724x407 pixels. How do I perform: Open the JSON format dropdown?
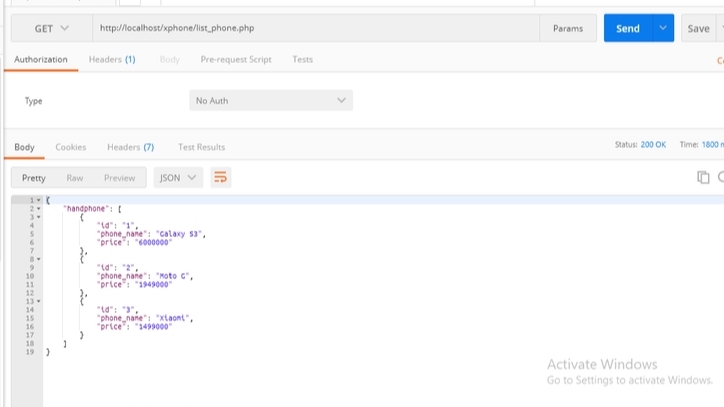[x=178, y=178]
